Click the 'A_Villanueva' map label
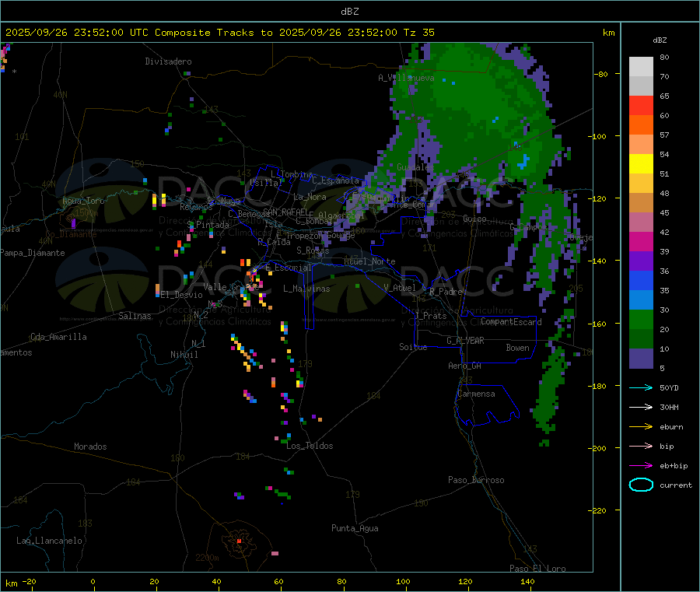Screen dimensions: 700x592 coord(406,78)
